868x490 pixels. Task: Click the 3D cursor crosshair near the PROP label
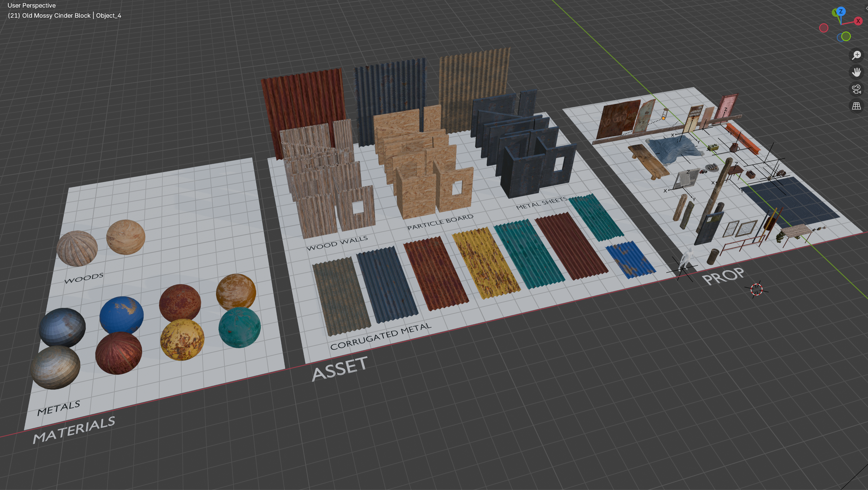click(756, 289)
